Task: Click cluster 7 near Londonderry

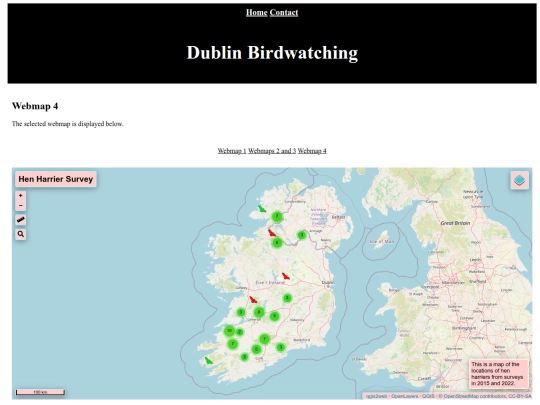Action: (277, 217)
